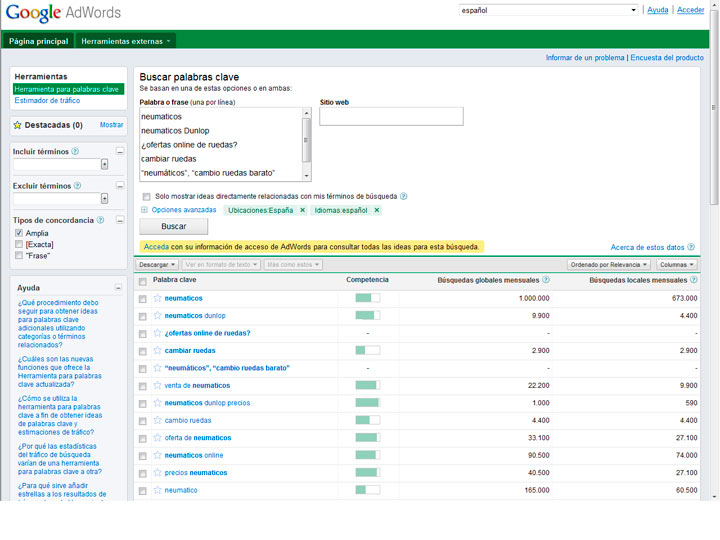
Task: Open the Descargar dropdown
Action: pyautogui.click(x=157, y=265)
